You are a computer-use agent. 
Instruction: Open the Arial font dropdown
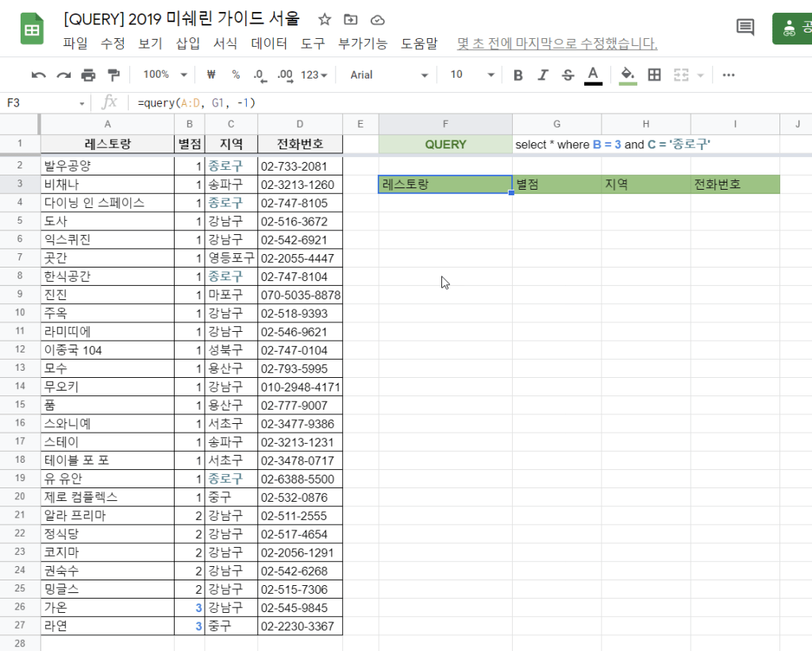point(389,75)
